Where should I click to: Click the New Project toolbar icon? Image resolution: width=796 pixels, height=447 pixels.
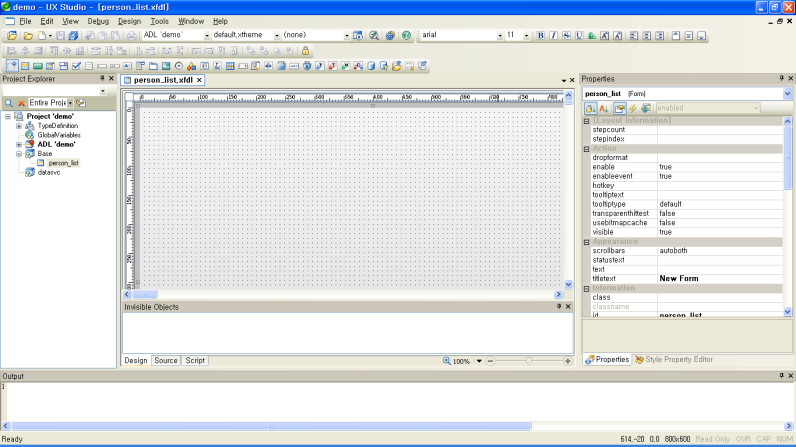point(12,36)
